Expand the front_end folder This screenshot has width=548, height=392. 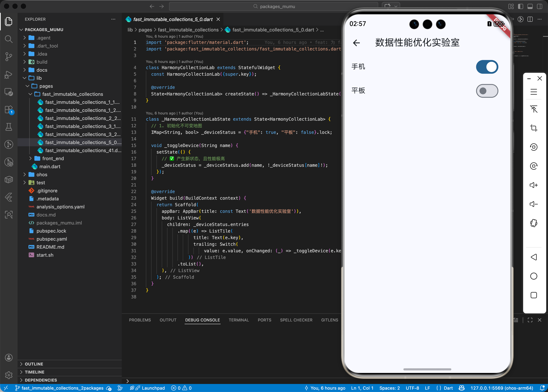(53, 159)
